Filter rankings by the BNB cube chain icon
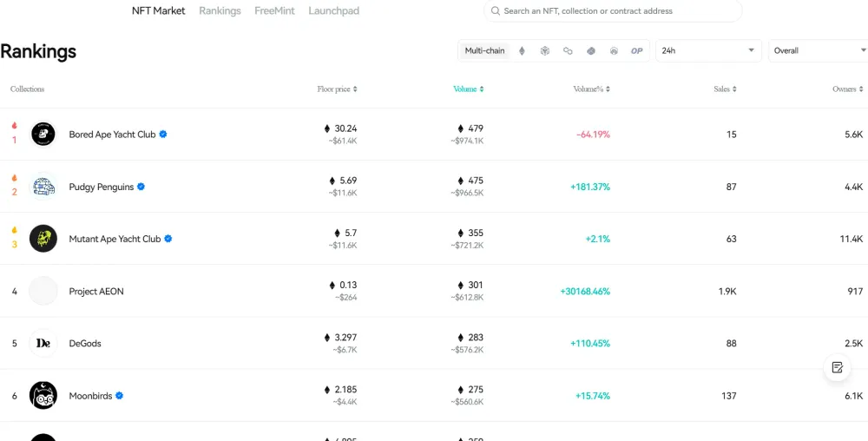Image resolution: width=868 pixels, height=441 pixels. 545,51
